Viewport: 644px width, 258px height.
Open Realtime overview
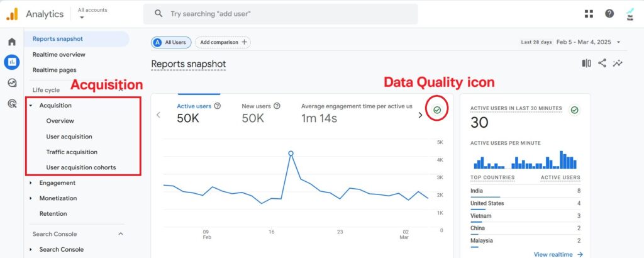click(x=58, y=55)
